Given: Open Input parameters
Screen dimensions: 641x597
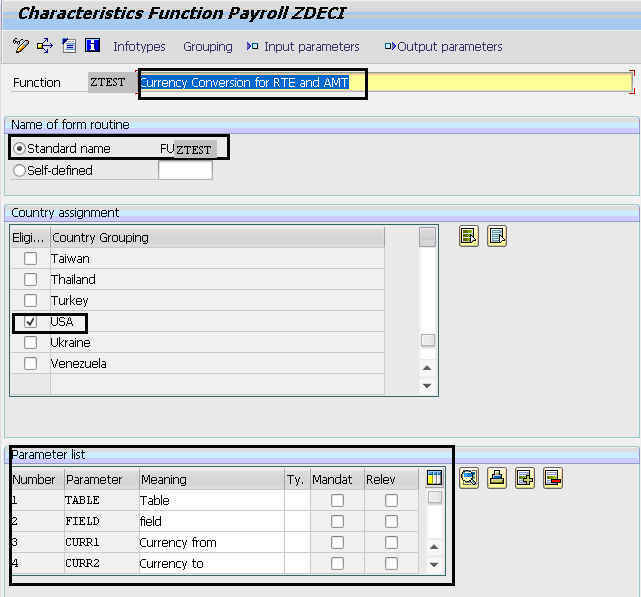Looking at the screenshot, I should pos(303,47).
